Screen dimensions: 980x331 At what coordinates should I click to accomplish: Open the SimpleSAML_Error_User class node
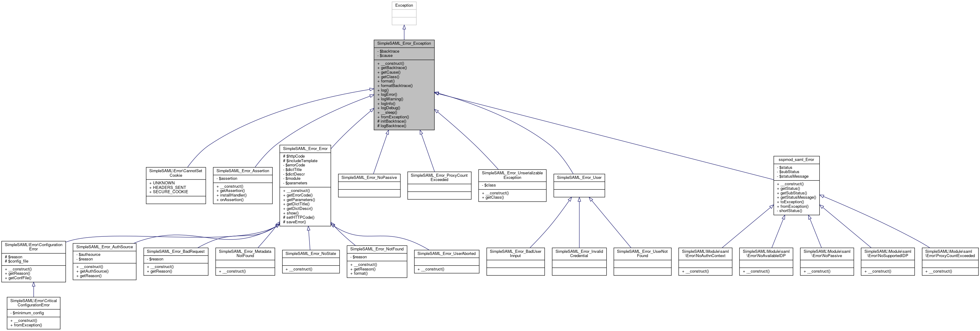point(579,185)
